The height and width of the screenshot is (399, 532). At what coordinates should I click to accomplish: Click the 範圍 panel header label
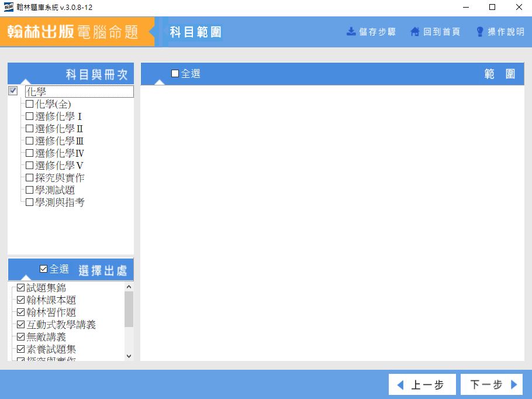[500, 74]
